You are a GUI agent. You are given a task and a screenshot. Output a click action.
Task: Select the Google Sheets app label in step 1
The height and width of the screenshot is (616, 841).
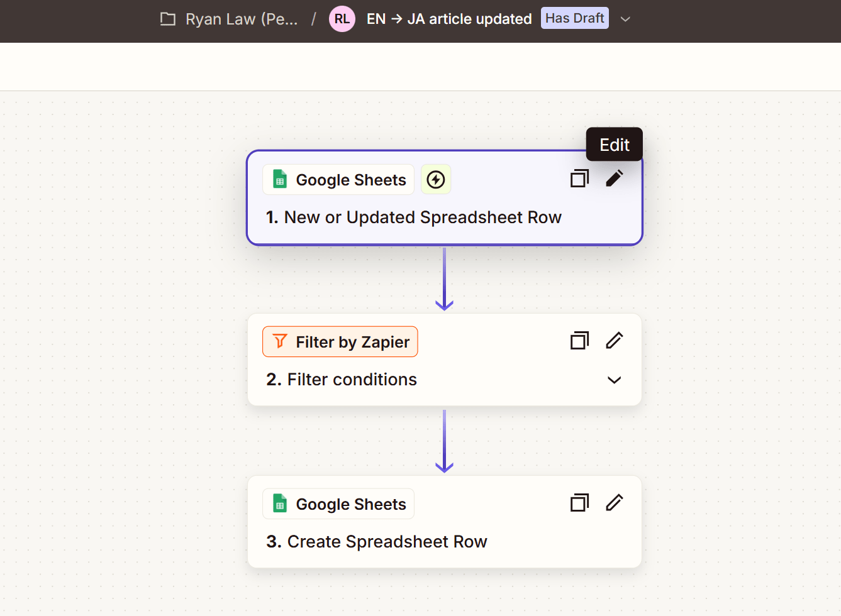click(x=351, y=180)
